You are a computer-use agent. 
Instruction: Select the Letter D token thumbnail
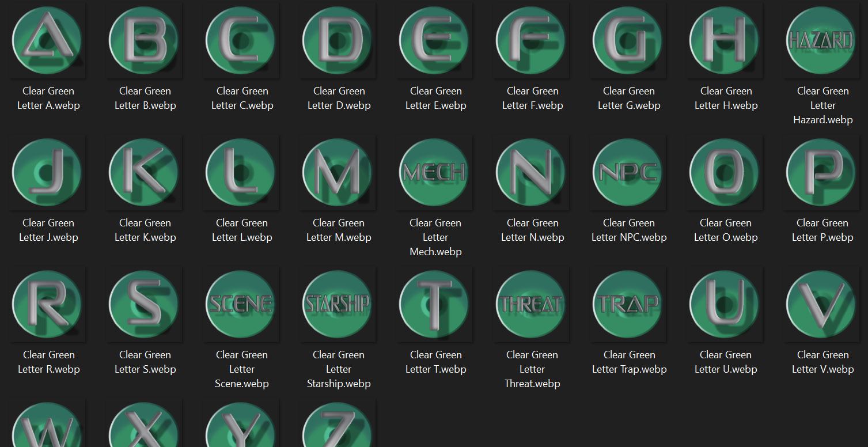pyautogui.click(x=338, y=40)
